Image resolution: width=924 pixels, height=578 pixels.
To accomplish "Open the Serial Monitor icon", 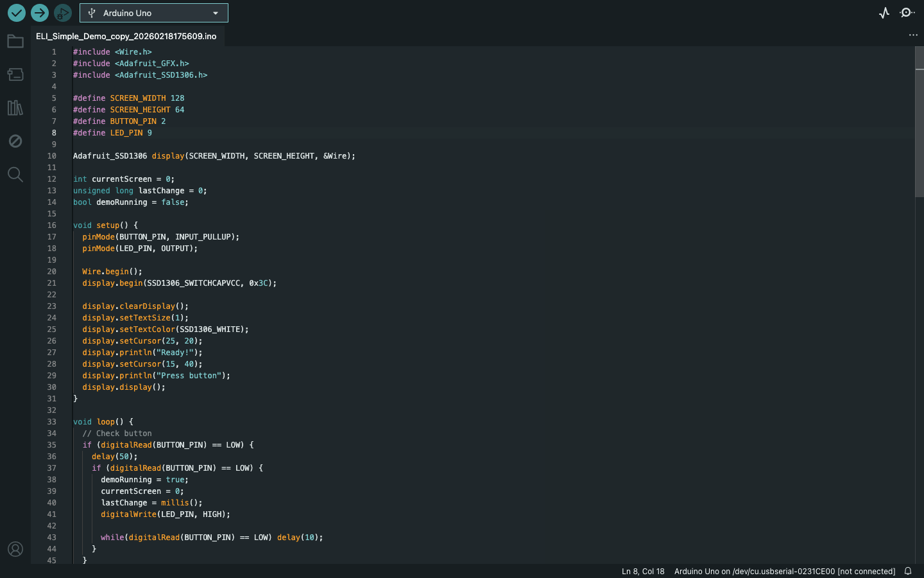I will tap(907, 12).
